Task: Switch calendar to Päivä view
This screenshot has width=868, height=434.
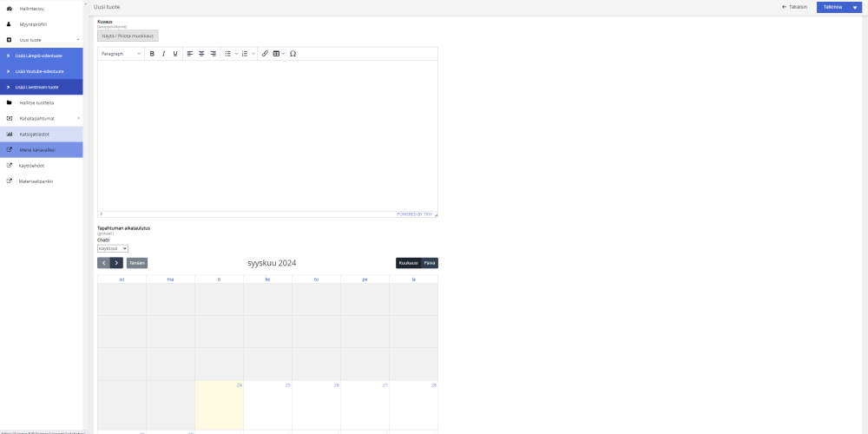Action: [x=430, y=263]
